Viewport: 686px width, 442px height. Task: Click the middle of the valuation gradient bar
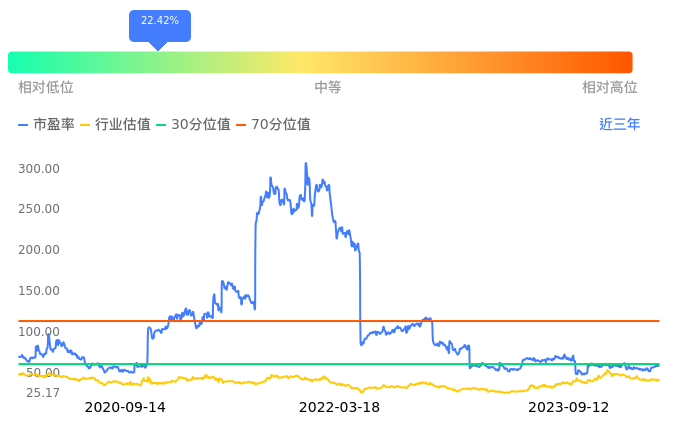pyautogui.click(x=320, y=62)
